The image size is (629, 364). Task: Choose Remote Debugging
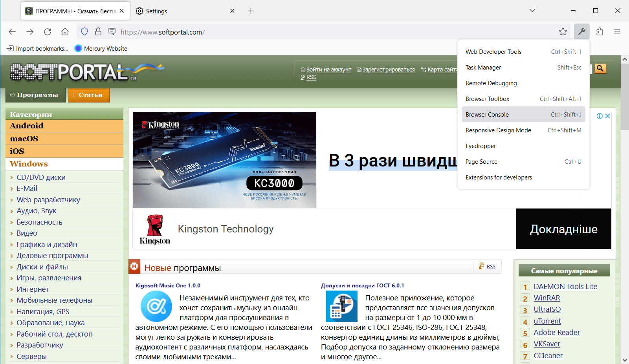(x=523, y=83)
